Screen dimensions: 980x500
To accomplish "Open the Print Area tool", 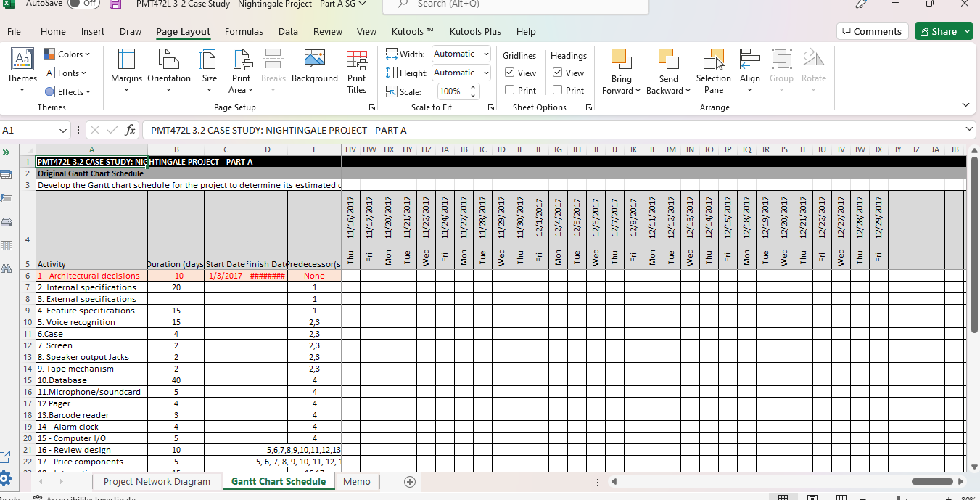I will (240, 70).
